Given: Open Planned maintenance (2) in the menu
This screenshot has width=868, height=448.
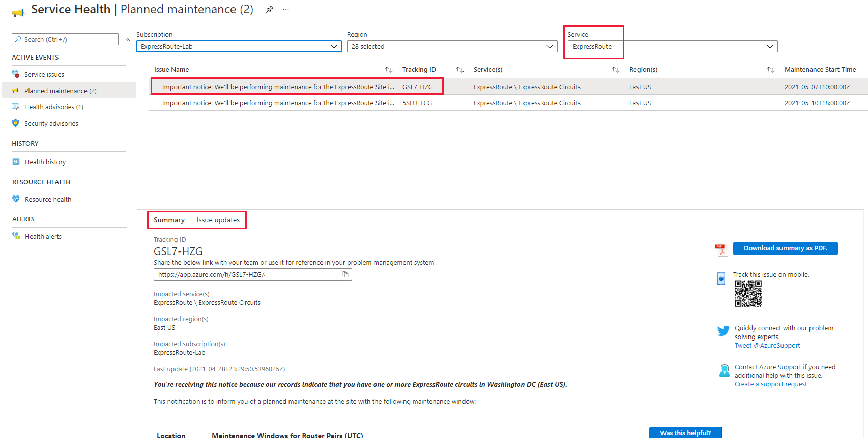Looking at the screenshot, I should (x=69, y=91).
